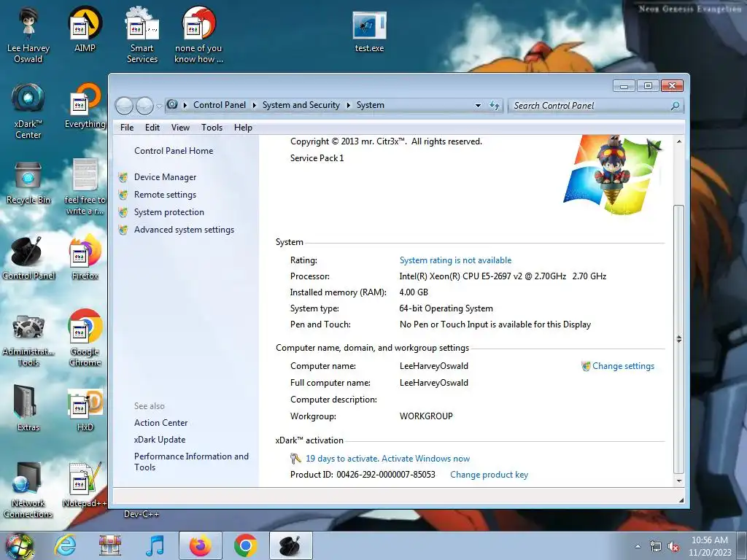
Task: Open the Edit menu
Action: pyautogui.click(x=152, y=127)
